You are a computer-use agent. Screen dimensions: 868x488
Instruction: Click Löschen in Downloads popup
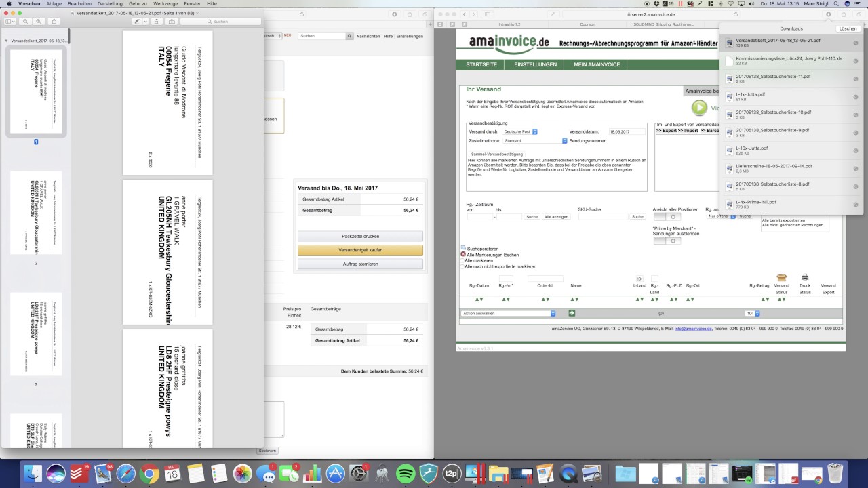(848, 28)
